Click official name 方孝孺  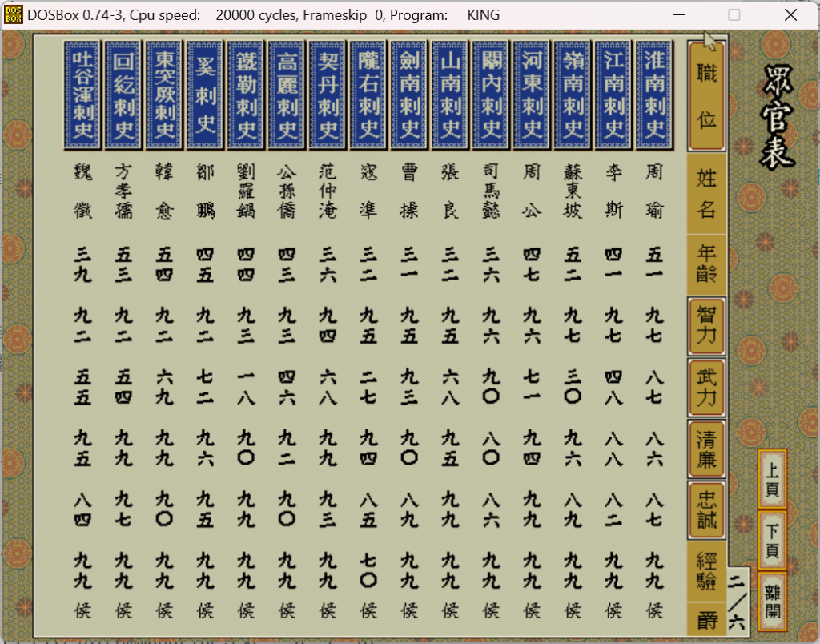124,191
